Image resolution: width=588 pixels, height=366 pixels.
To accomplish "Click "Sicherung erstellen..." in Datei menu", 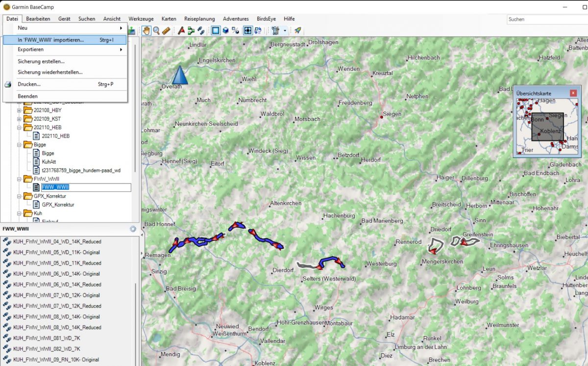I will [41, 61].
